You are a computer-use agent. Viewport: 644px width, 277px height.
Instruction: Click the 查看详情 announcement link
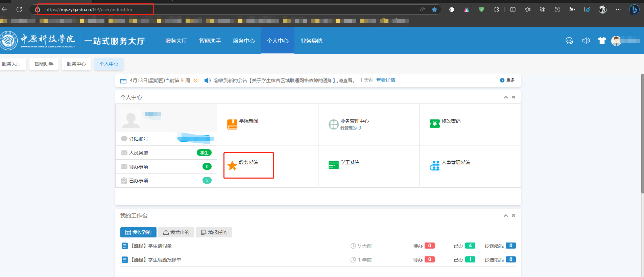click(x=386, y=80)
